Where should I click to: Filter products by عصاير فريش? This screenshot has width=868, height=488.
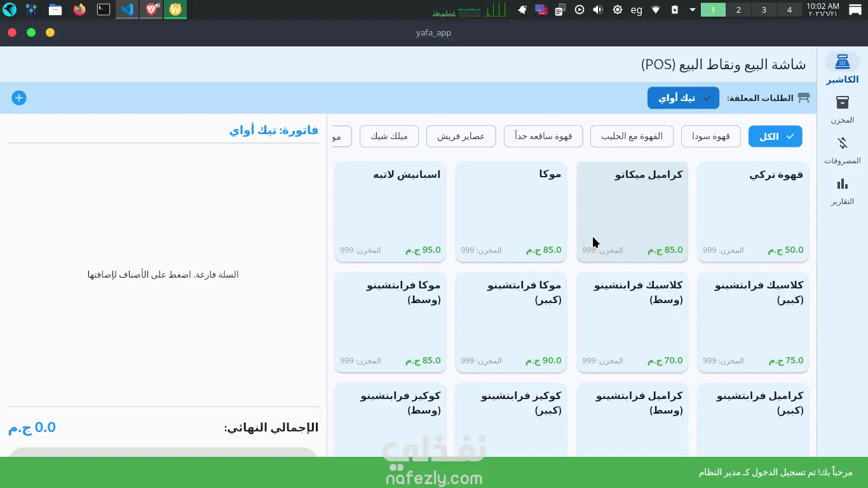(x=461, y=136)
